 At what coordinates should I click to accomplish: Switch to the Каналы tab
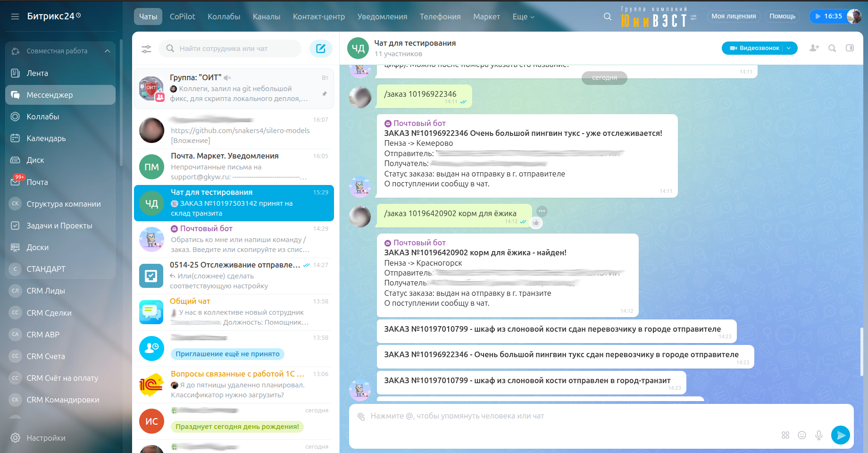267,17
